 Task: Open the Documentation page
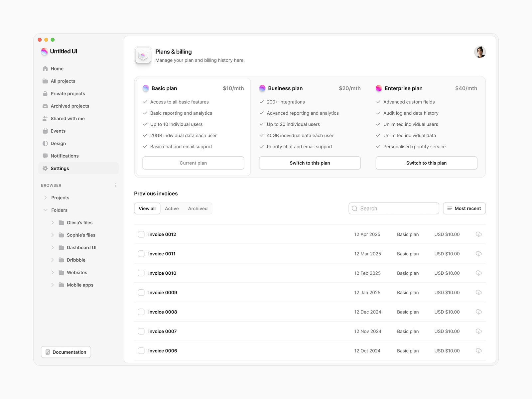pyautogui.click(x=66, y=352)
